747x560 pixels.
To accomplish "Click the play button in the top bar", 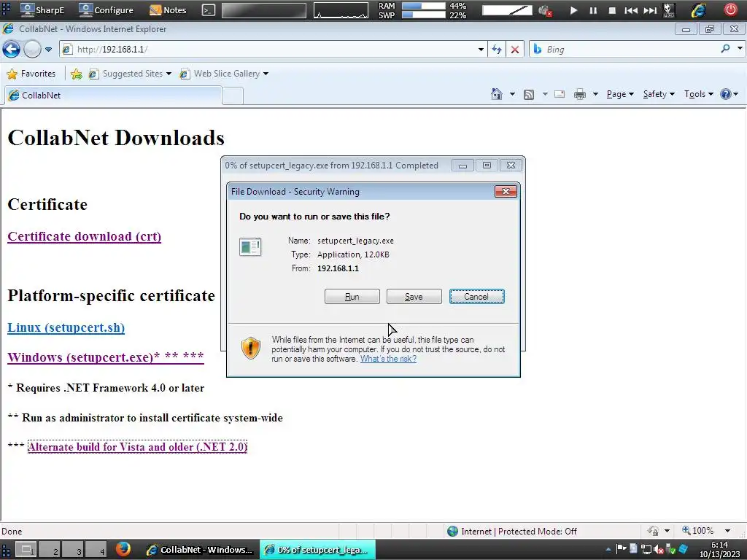I will (x=573, y=10).
